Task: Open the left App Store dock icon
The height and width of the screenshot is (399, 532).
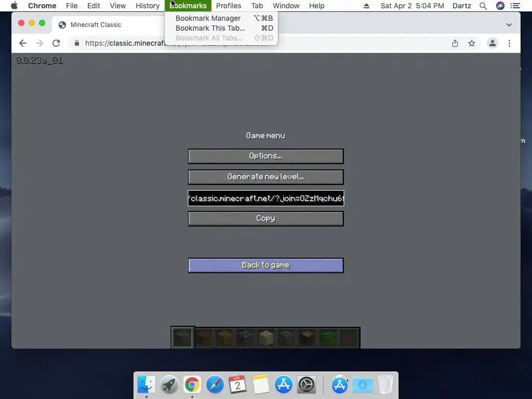Action: click(283, 384)
